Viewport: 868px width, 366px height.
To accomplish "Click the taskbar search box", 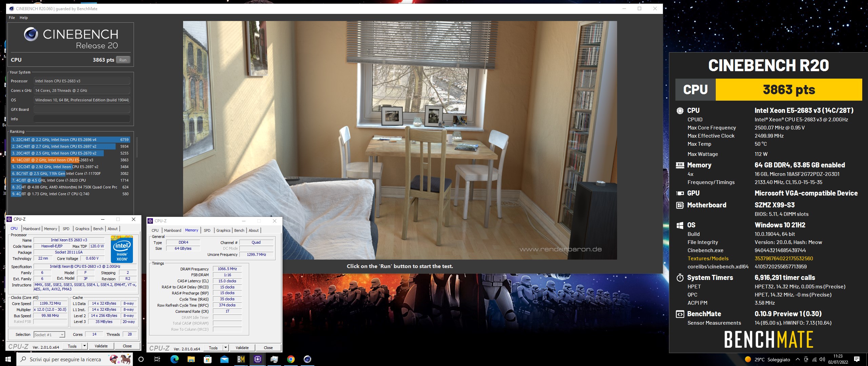I will pyautogui.click(x=74, y=359).
